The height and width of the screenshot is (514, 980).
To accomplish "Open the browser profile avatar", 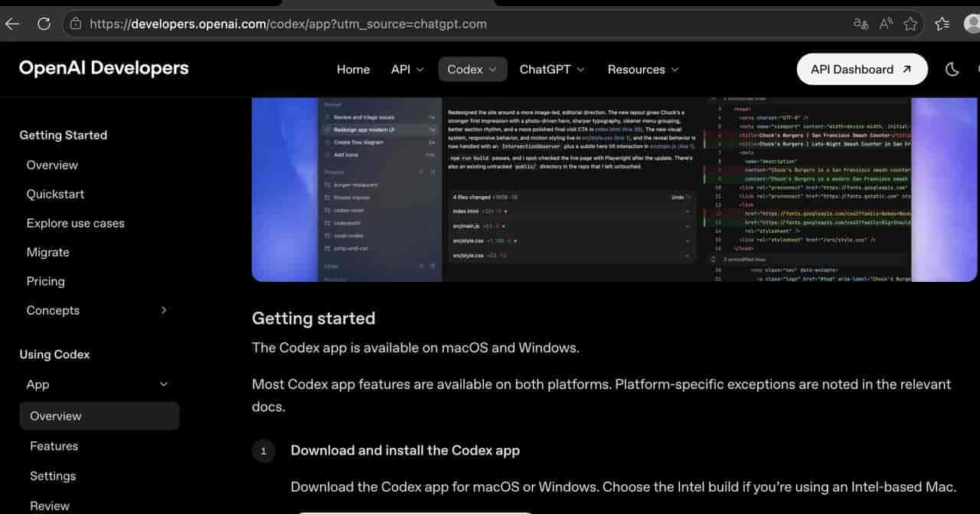I will [x=972, y=24].
